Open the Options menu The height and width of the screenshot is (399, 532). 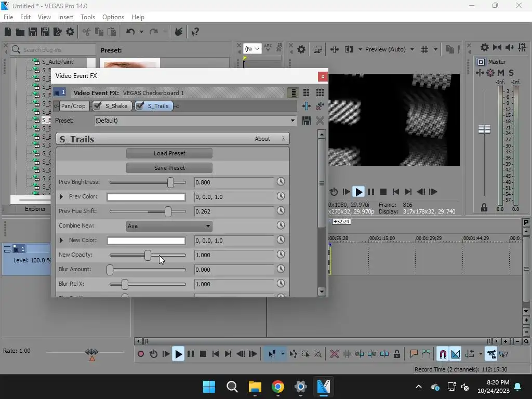coord(113,17)
